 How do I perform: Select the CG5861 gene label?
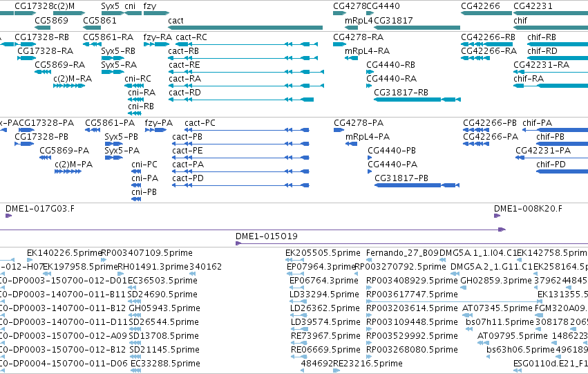click(x=99, y=21)
